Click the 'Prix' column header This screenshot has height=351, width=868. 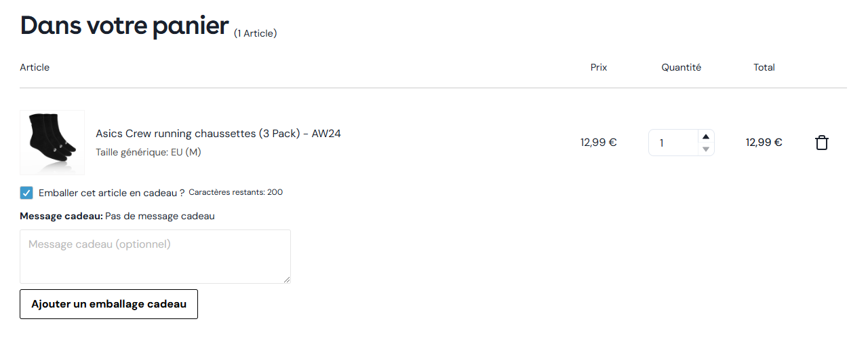click(599, 67)
